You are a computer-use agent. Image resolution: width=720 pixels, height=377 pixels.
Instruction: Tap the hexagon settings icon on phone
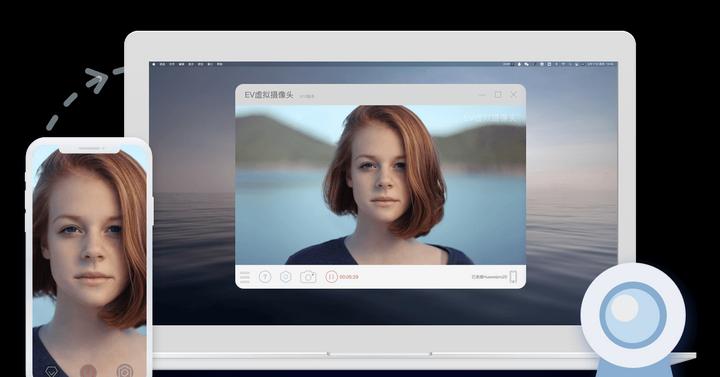[125, 371]
